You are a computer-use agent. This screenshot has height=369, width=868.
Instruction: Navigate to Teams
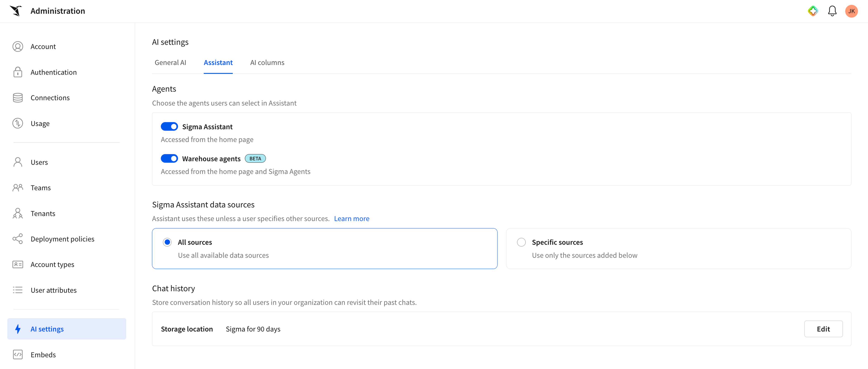coord(67,188)
